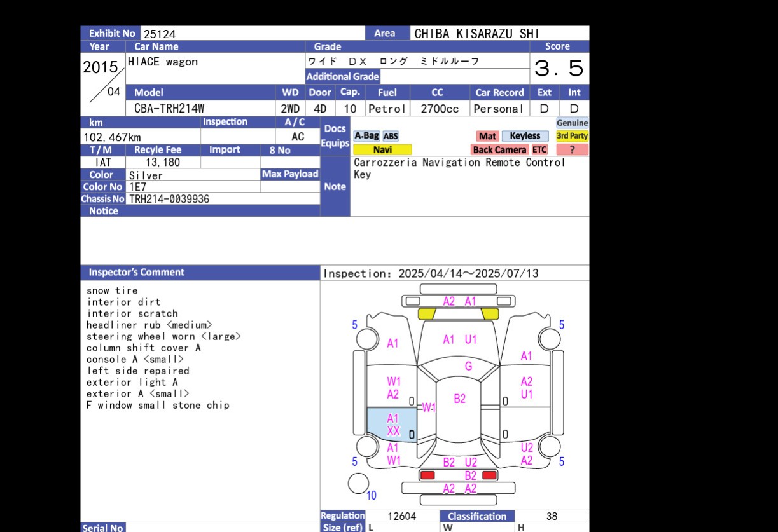Select the ETC equipment badge
This screenshot has width=778, height=532.
(x=539, y=150)
